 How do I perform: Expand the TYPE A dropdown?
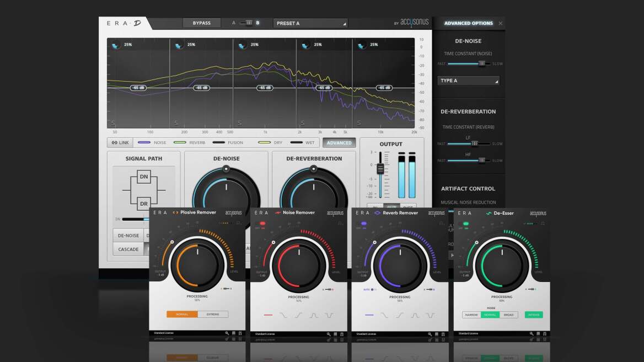tap(468, 81)
